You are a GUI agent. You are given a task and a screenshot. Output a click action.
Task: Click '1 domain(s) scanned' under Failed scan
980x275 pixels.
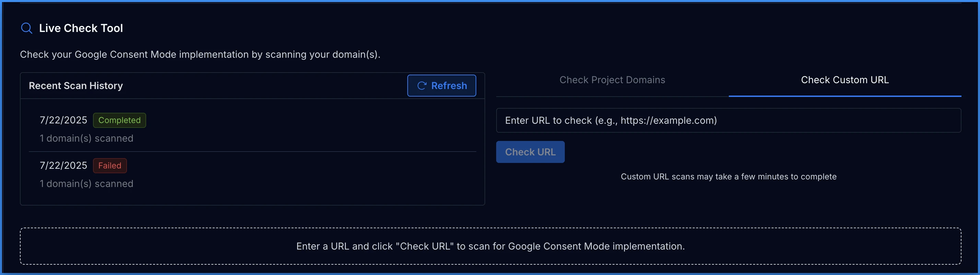click(86, 184)
